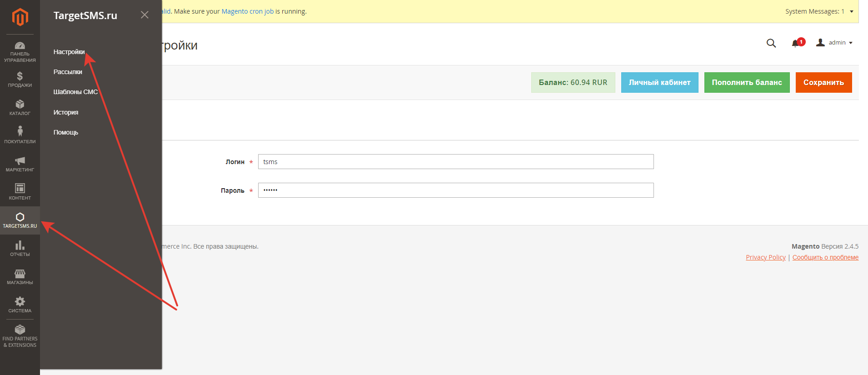Image resolution: width=868 pixels, height=375 pixels.
Task: Select Рассылки in TargetSMS.ru menu
Action: click(68, 72)
